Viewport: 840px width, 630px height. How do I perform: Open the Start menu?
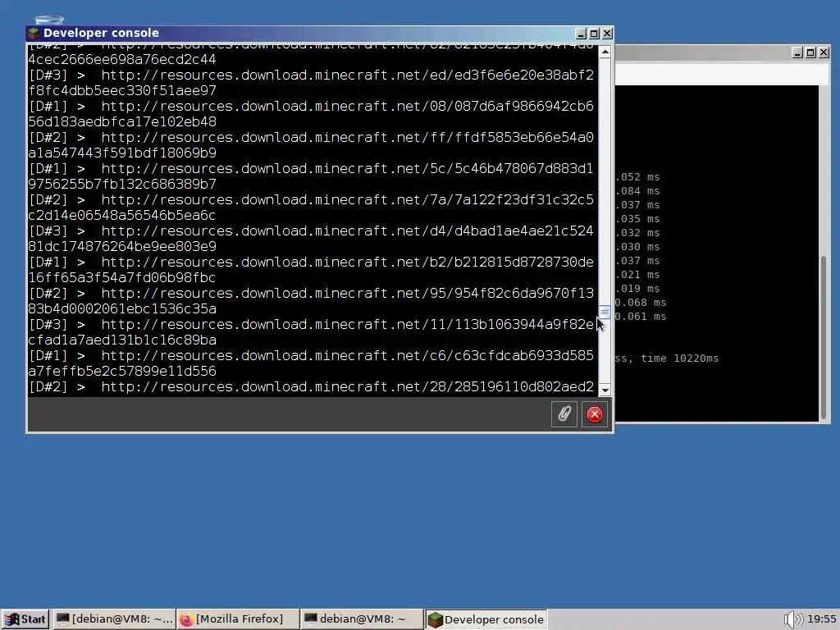25,619
